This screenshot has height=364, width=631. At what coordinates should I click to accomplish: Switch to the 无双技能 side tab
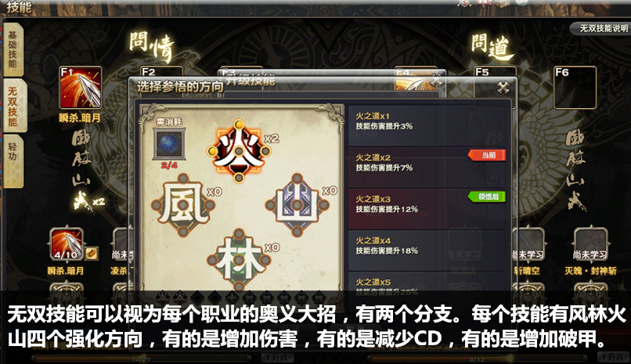[x=14, y=106]
